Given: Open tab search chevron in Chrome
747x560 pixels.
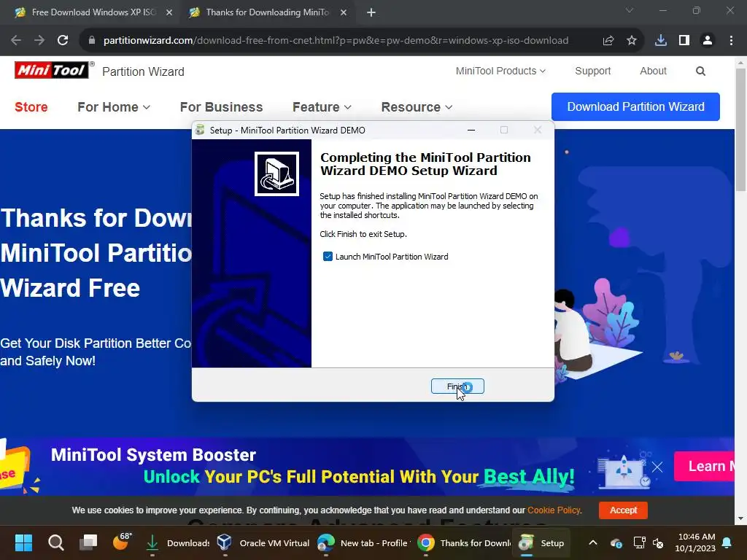Looking at the screenshot, I should click(630, 10).
